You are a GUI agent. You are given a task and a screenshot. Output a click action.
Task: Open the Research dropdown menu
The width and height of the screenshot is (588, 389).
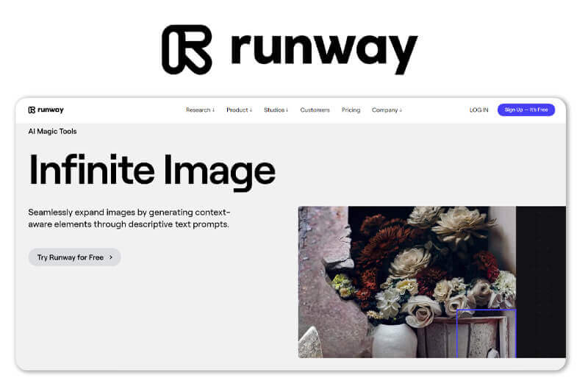pyautogui.click(x=200, y=110)
